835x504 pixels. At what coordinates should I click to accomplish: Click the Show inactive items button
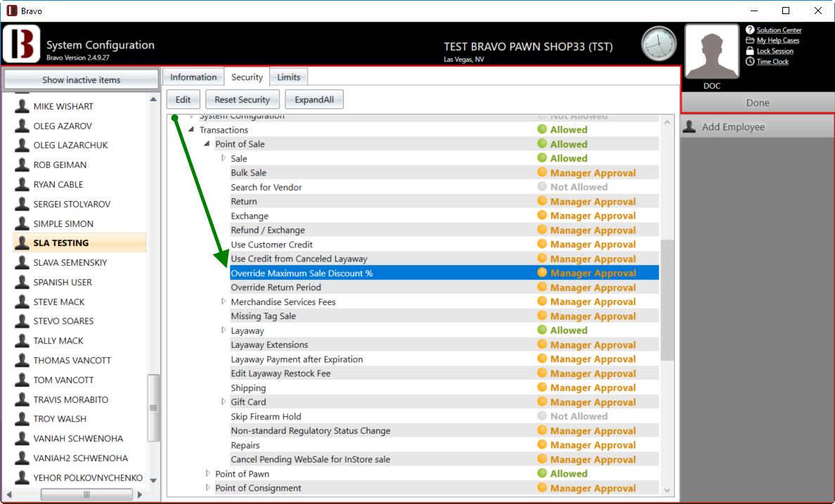[x=81, y=80]
